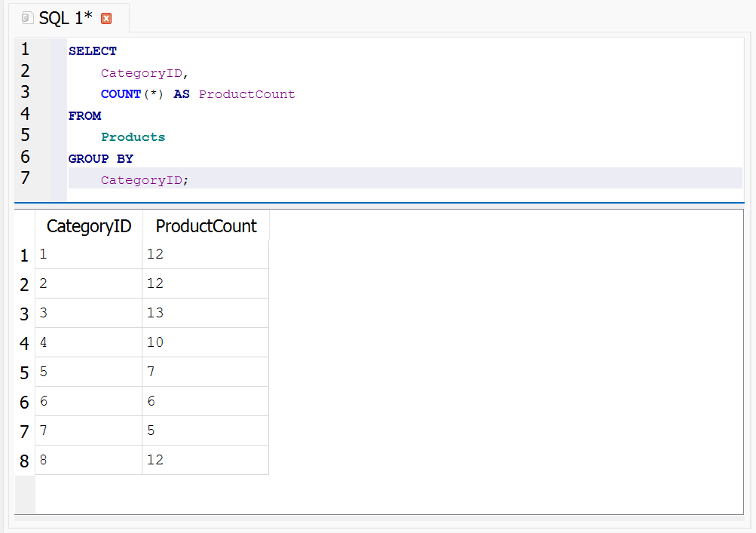Screen dimensions: 756x533
Task: Place cursor on GROUP BY keyword
Action: click(x=100, y=159)
